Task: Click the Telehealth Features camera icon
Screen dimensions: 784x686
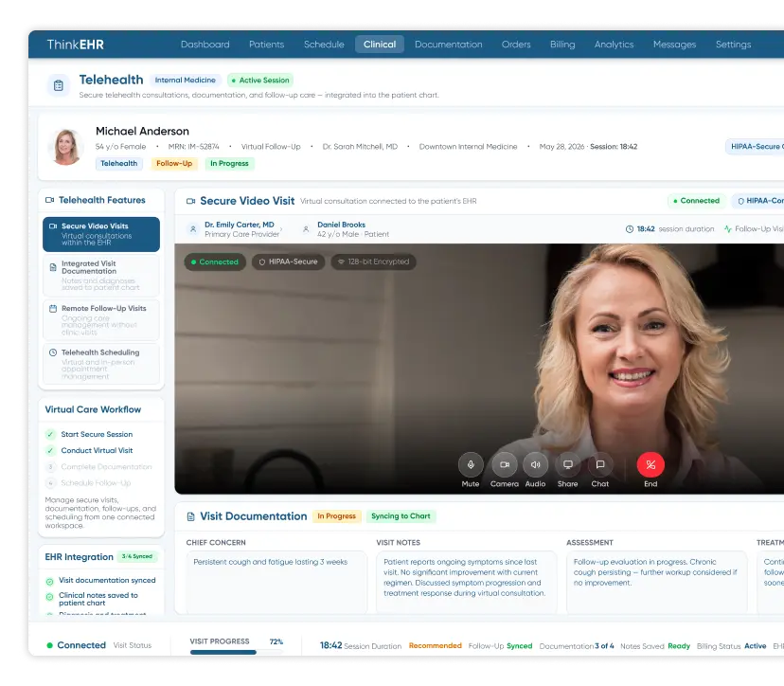Action: tap(49, 200)
